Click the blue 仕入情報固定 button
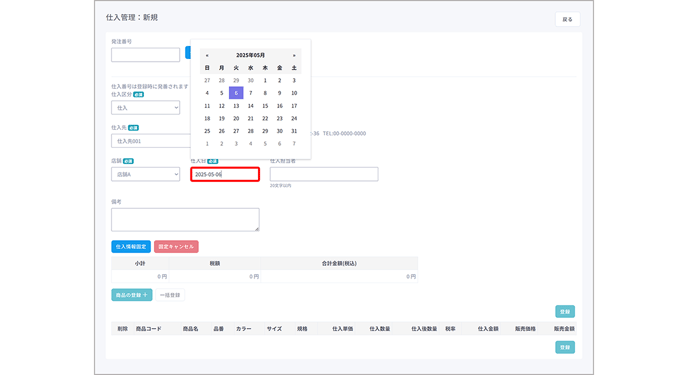 pyautogui.click(x=131, y=246)
